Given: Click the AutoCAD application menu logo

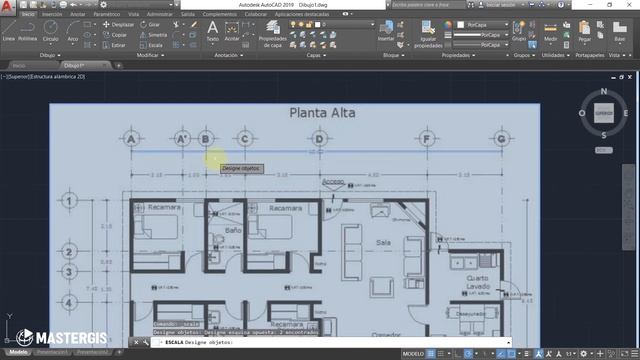Looking at the screenshot, I should (7, 7).
